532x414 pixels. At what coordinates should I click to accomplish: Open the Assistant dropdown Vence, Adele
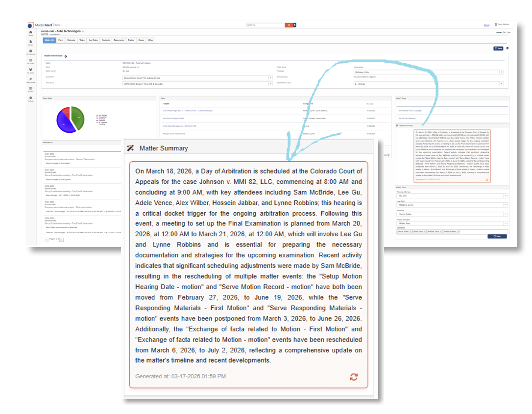452,214
